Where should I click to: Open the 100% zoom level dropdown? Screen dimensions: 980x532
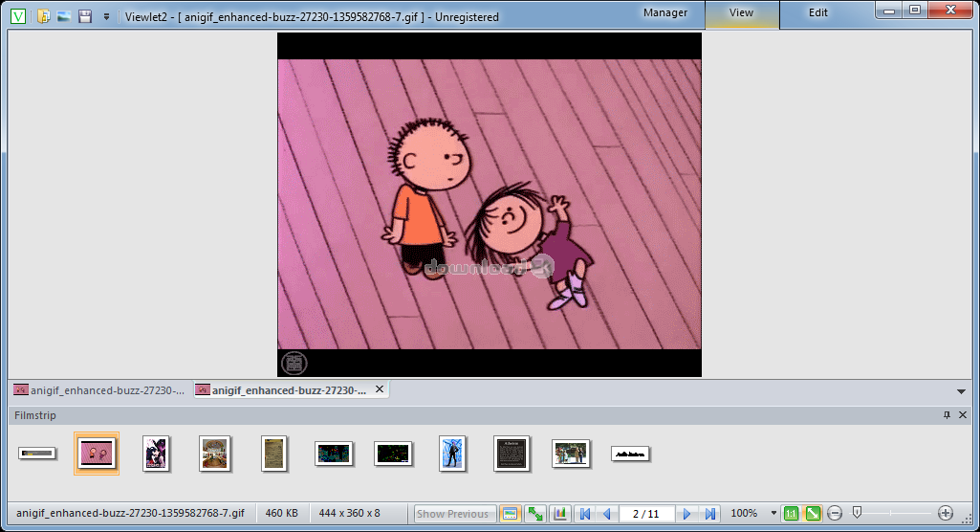(773, 513)
